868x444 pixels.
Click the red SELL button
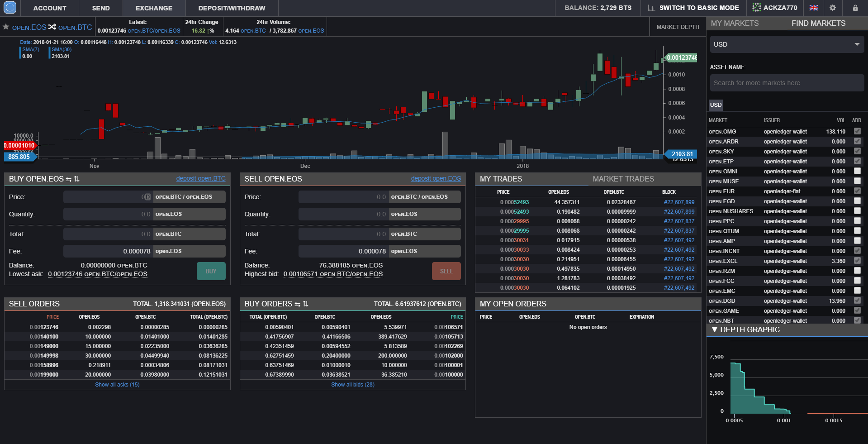446,271
